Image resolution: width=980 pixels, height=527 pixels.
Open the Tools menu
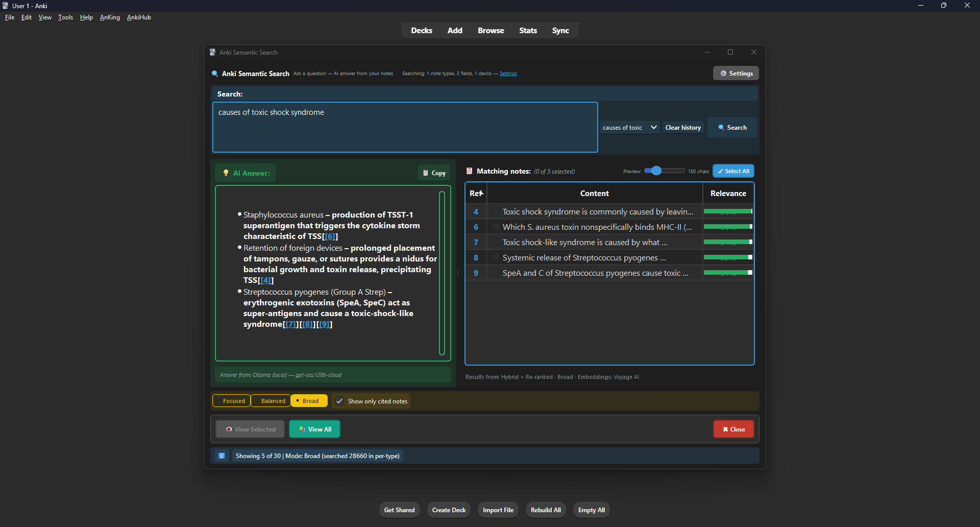[65, 17]
